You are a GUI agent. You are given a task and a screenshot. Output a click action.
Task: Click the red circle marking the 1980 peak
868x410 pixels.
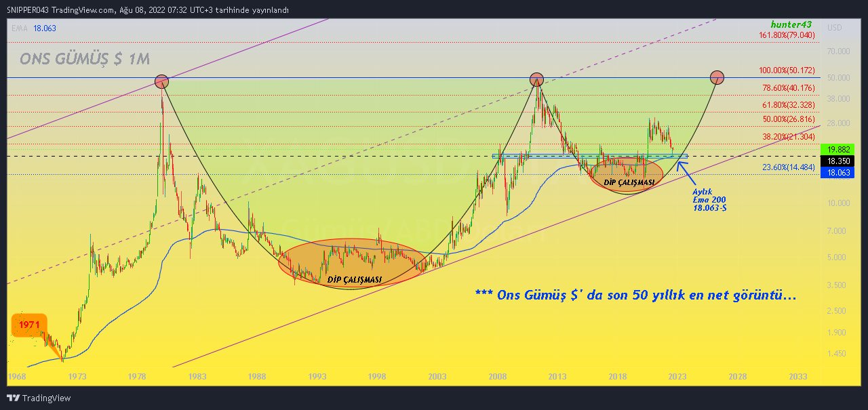(x=161, y=82)
